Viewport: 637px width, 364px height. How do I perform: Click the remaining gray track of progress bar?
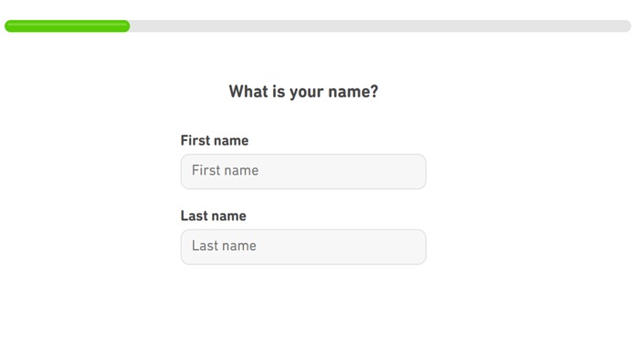click(x=380, y=26)
